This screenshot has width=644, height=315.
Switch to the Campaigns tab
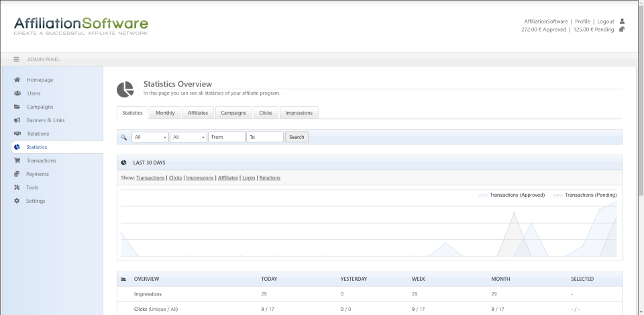[x=233, y=113]
